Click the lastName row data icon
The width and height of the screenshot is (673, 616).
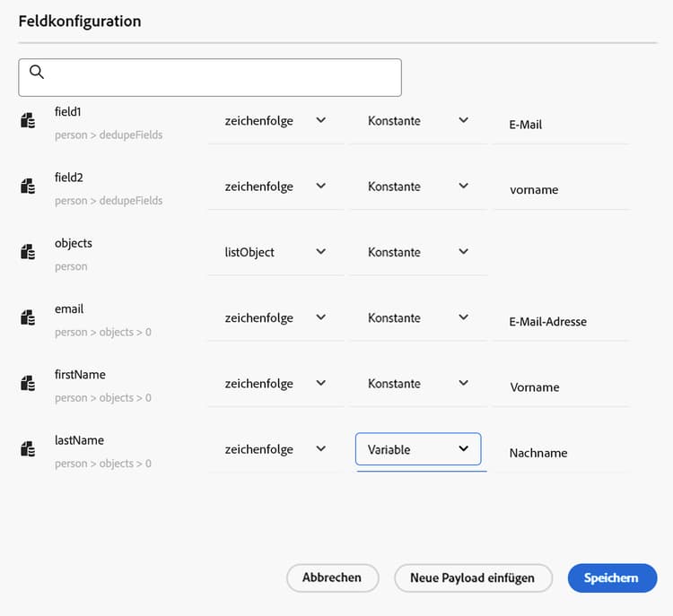coord(28,448)
